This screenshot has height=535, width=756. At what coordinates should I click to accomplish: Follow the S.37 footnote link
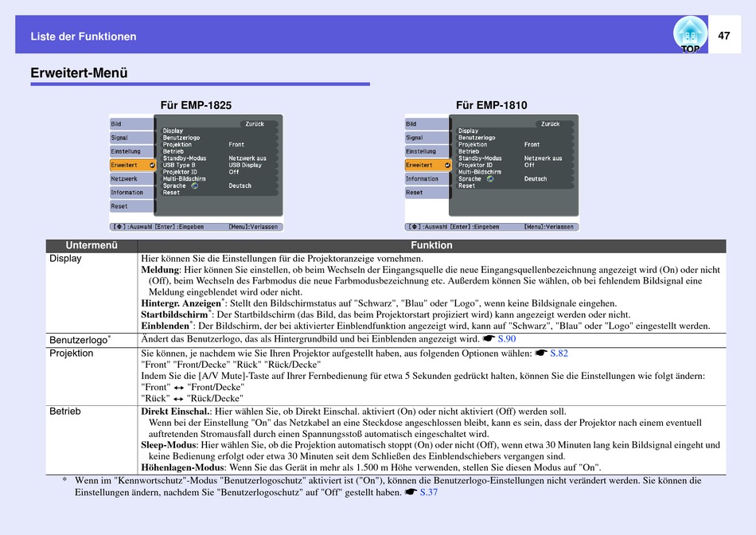coord(429,492)
